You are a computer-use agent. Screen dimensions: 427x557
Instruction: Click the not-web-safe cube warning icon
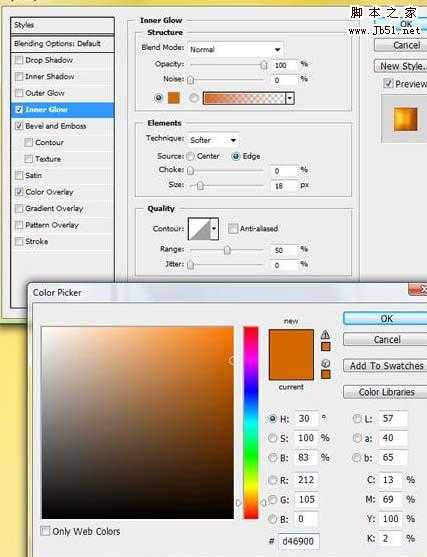pos(325,363)
